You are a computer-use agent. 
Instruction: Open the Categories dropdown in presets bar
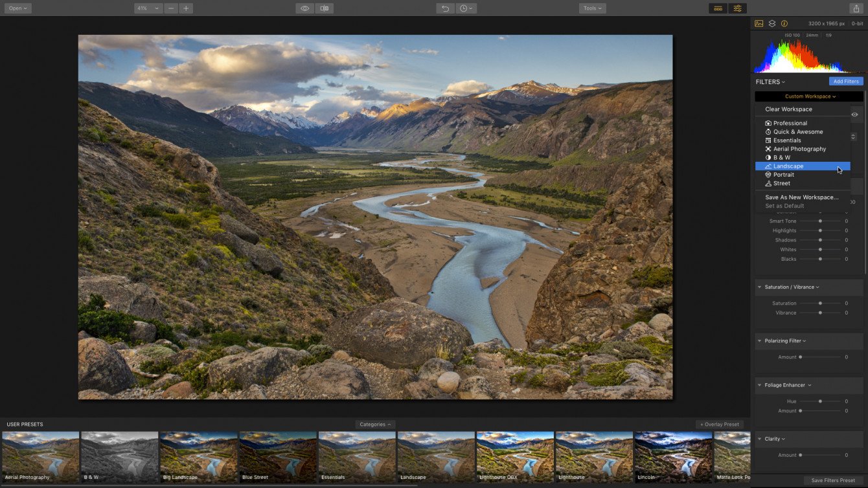[x=375, y=425]
